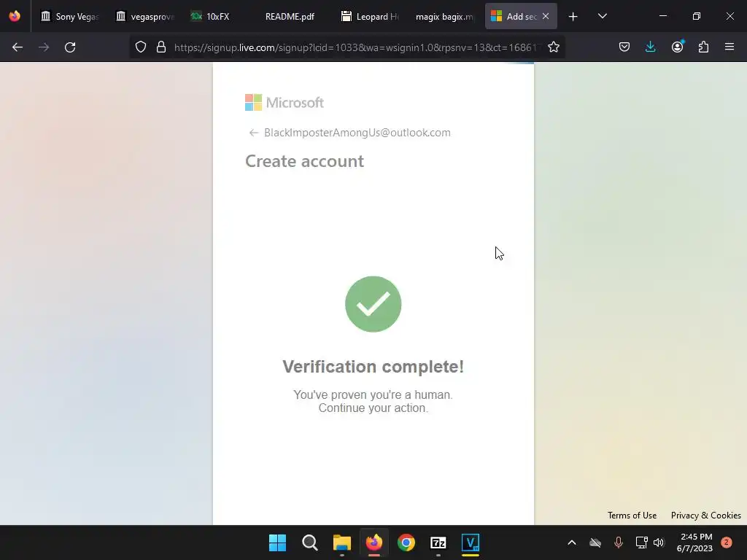Open the Firefox account icon
Screen dimensions: 747x560
[x=677, y=47]
